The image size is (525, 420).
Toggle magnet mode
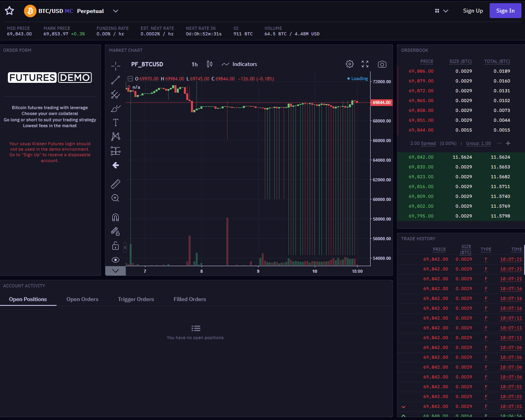[x=116, y=217]
